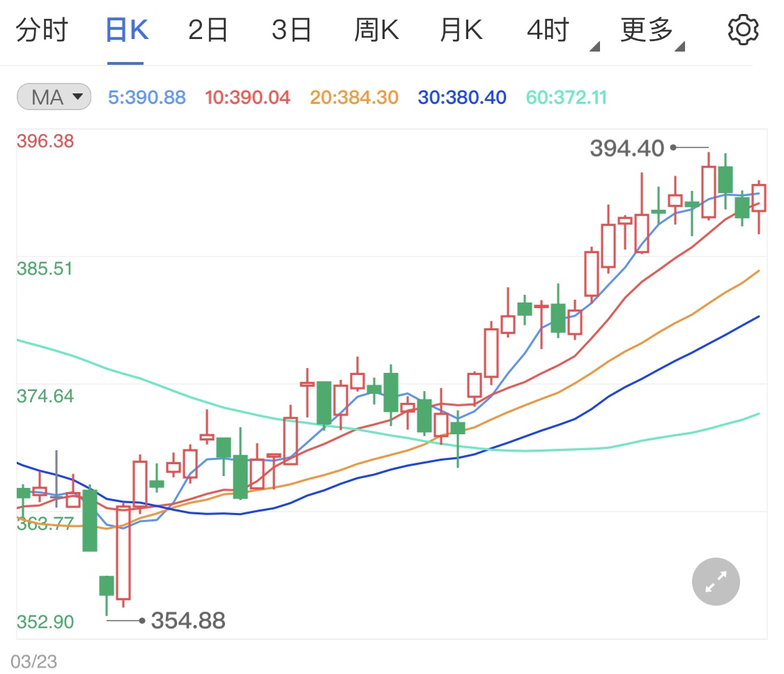Switch to 分时 intraday tab

(42, 30)
